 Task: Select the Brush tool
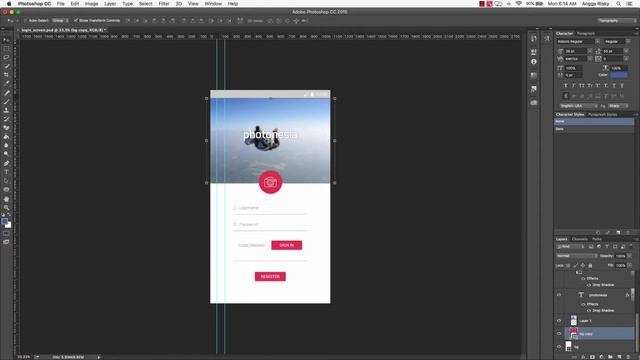[6, 102]
